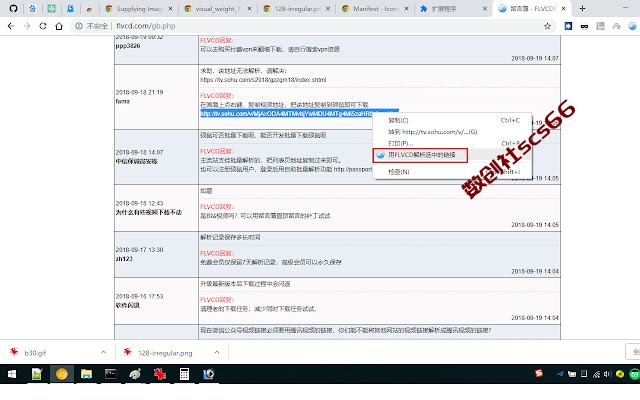
Task: Open the browser home page
Action: 59,26
